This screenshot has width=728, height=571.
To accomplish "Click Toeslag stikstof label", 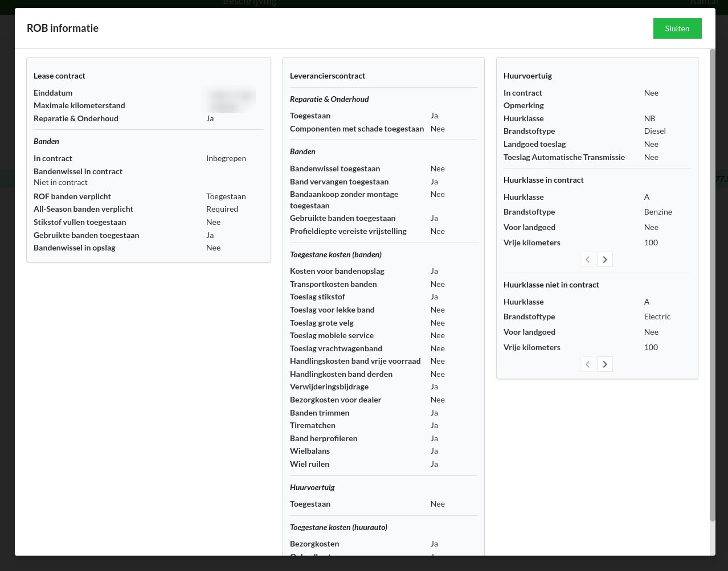I will click(x=317, y=297).
